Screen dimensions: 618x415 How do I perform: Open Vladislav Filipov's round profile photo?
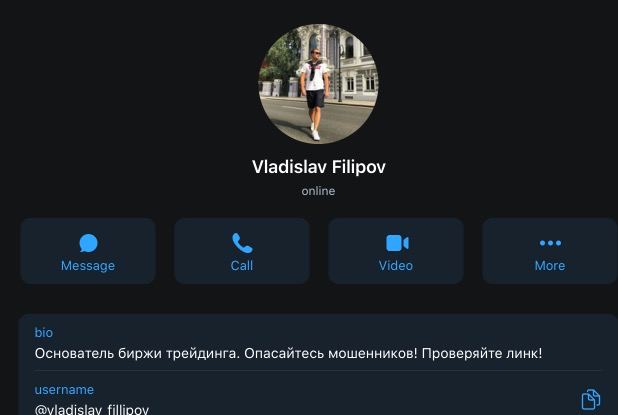[318, 84]
